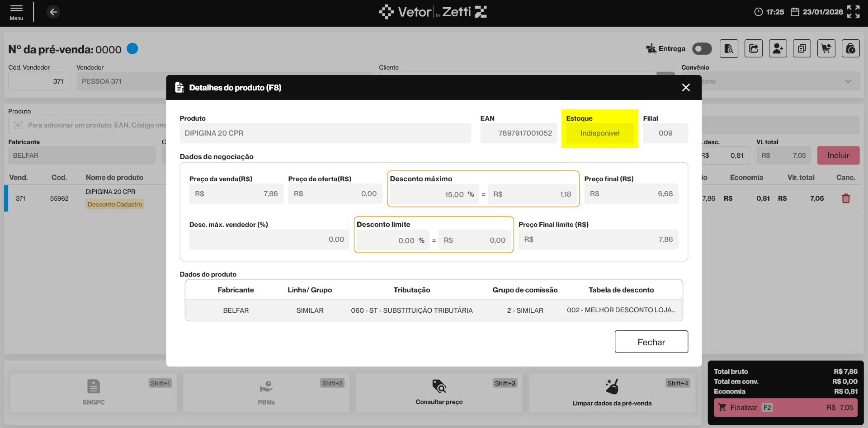The height and width of the screenshot is (428, 868).
Task: Click the Fabricante field showing BELFAR
Action: click(x=82, y=155)
